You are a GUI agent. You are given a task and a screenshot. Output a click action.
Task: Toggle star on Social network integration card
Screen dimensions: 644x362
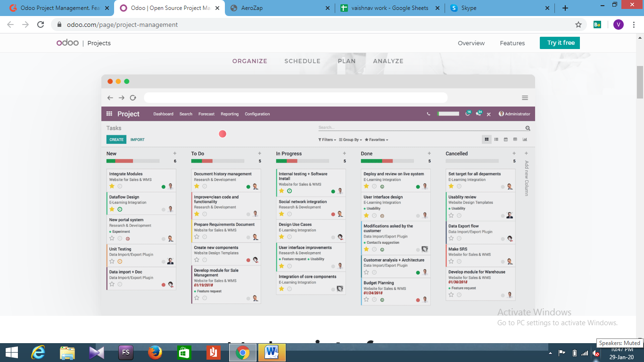(x=281, y=214)
